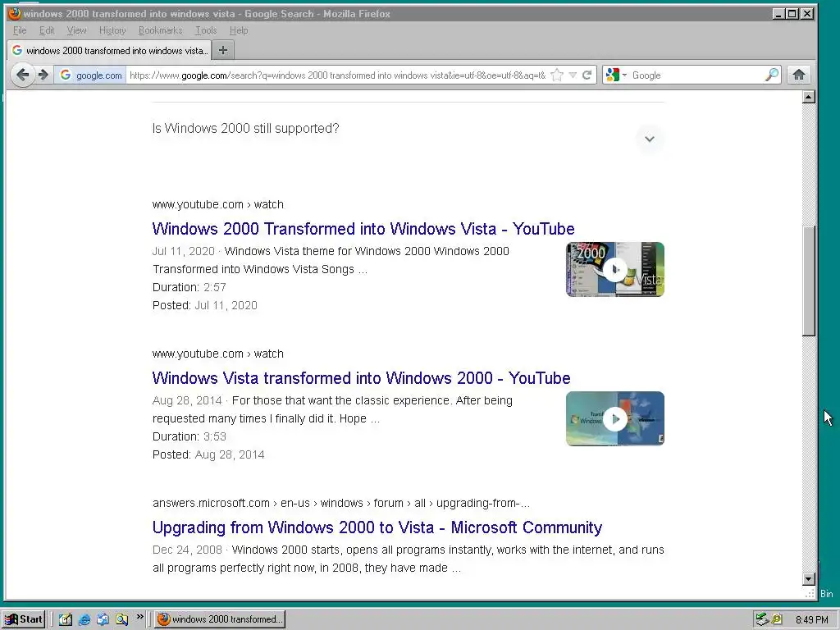Play the Vista to Windows 2000 video thumbnail
This screenshot has width=840, height=630.
tap(615, 418)
